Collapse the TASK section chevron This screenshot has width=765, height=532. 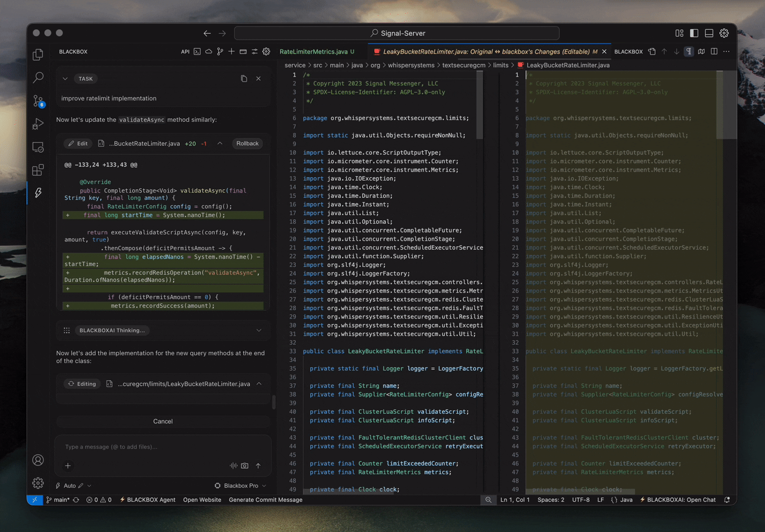pyautogui.click(x=65, y=79)
